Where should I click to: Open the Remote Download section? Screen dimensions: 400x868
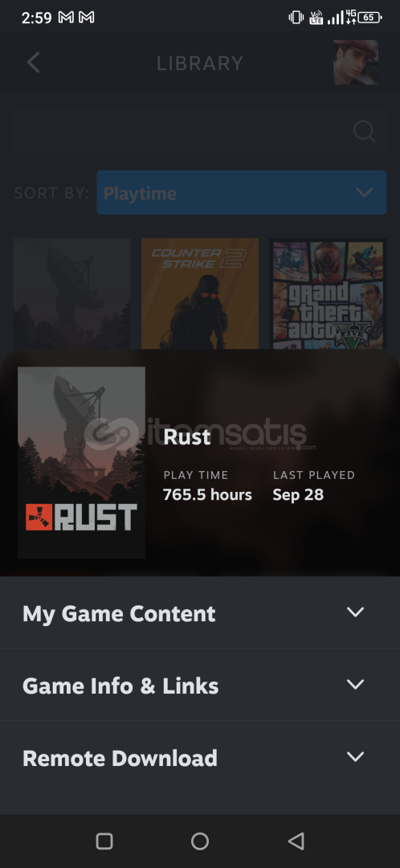click(x=200, y=757)
